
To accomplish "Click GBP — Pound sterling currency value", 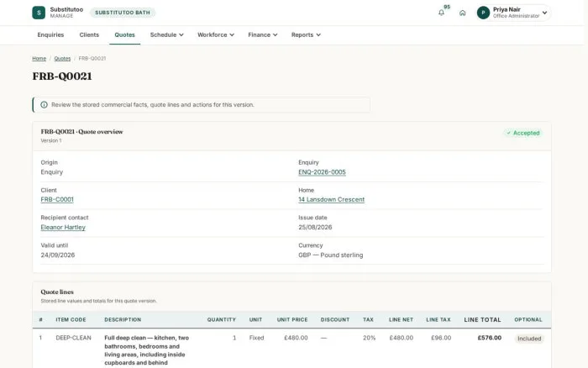I will pos(331,255).
